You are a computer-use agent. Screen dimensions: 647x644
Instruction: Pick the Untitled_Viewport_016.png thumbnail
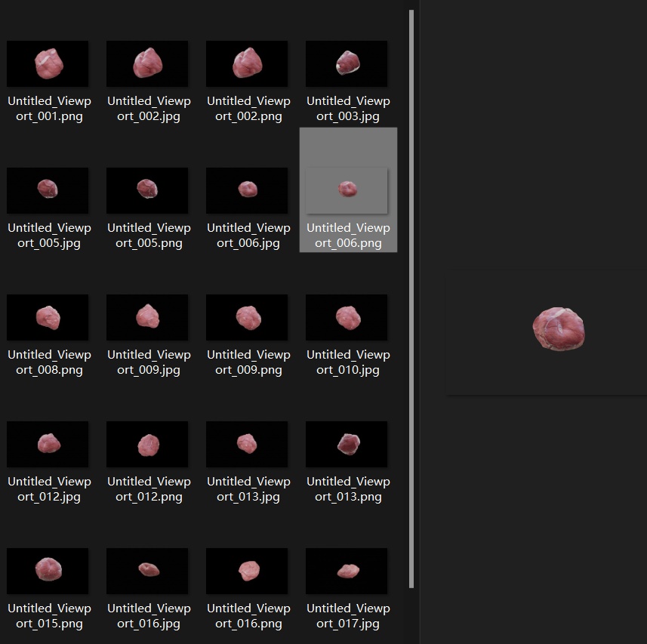(x=247, y=571)
